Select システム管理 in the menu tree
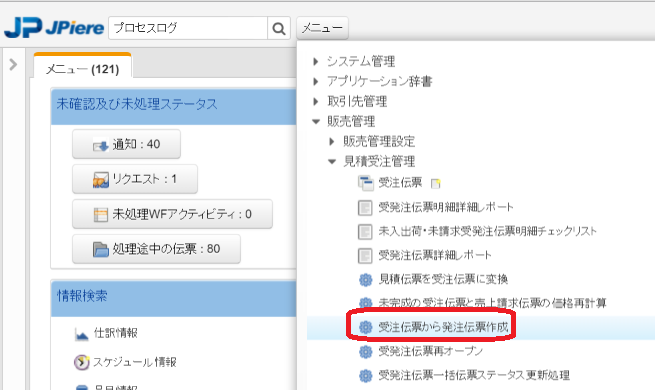Screen dimensions: 655x390 coord(361,61)
